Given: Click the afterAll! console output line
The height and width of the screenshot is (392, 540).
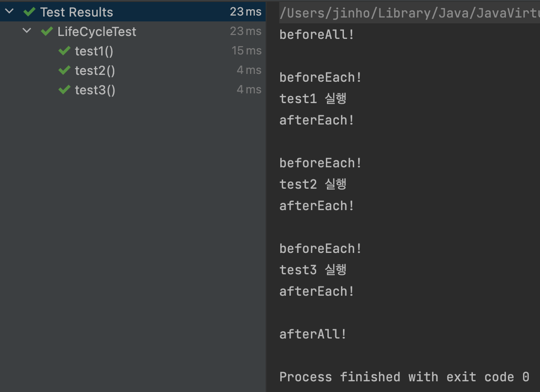Looking at the screenshot, I should coord(313,334).
